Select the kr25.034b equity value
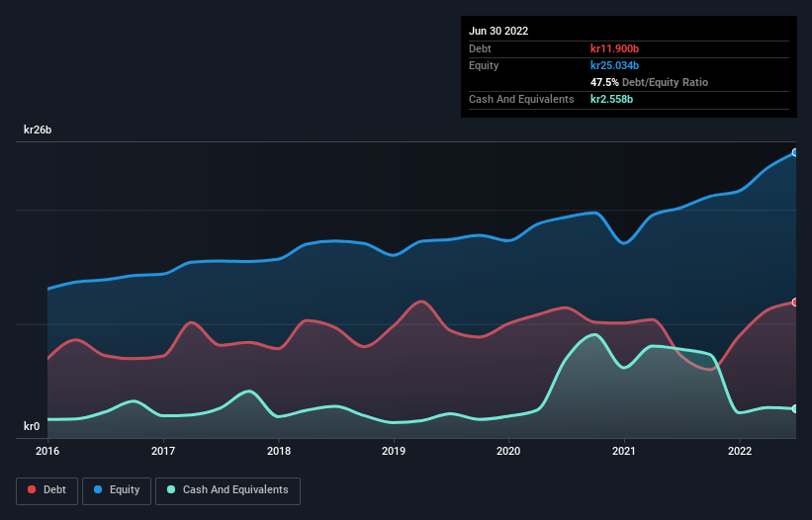The image size is (812, 520). 615,65
